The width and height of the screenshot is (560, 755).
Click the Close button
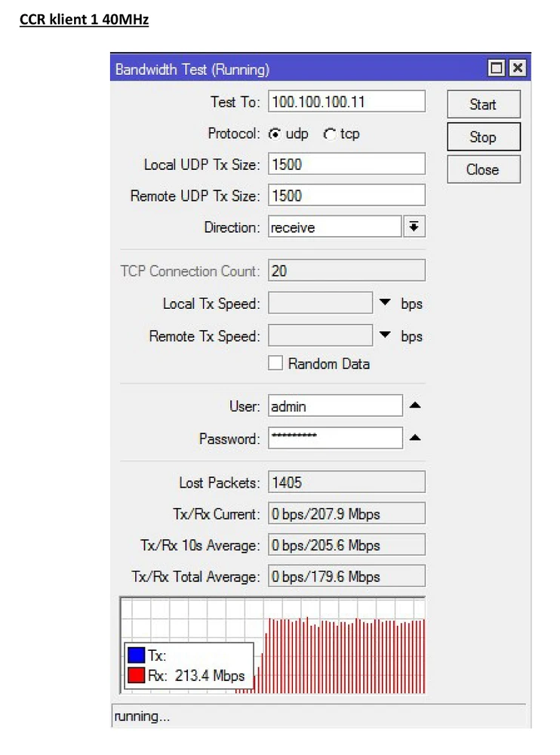click(x=483, y=170)
